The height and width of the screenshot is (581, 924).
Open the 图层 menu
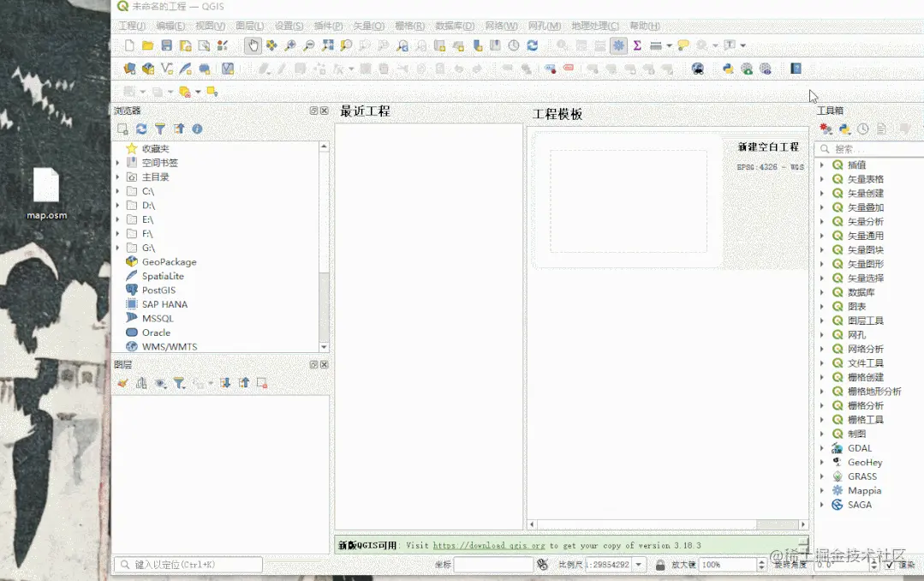pos(250,26)
